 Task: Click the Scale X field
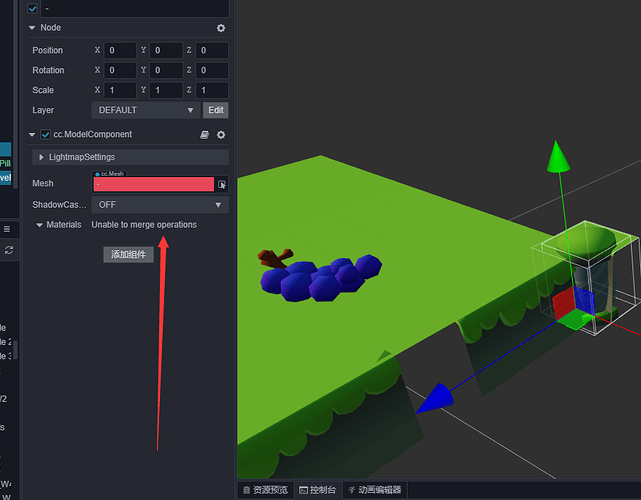120,90
